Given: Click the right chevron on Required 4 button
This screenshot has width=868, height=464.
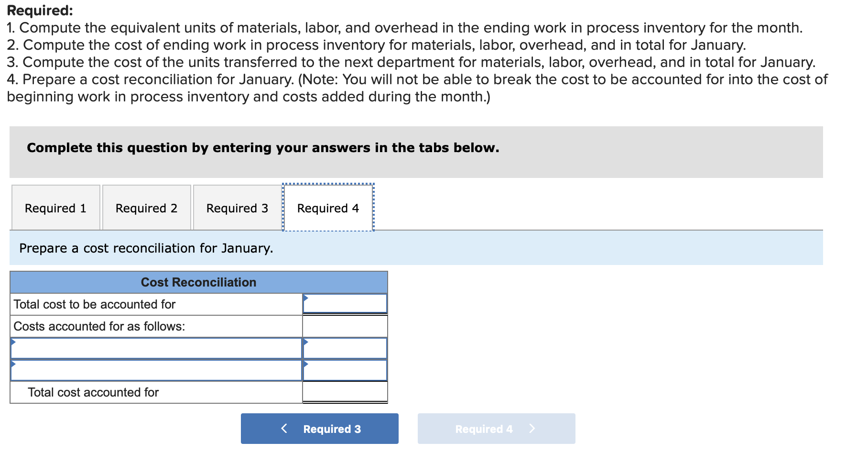Looking at the screenshot, I should click(x=532, y=428).
